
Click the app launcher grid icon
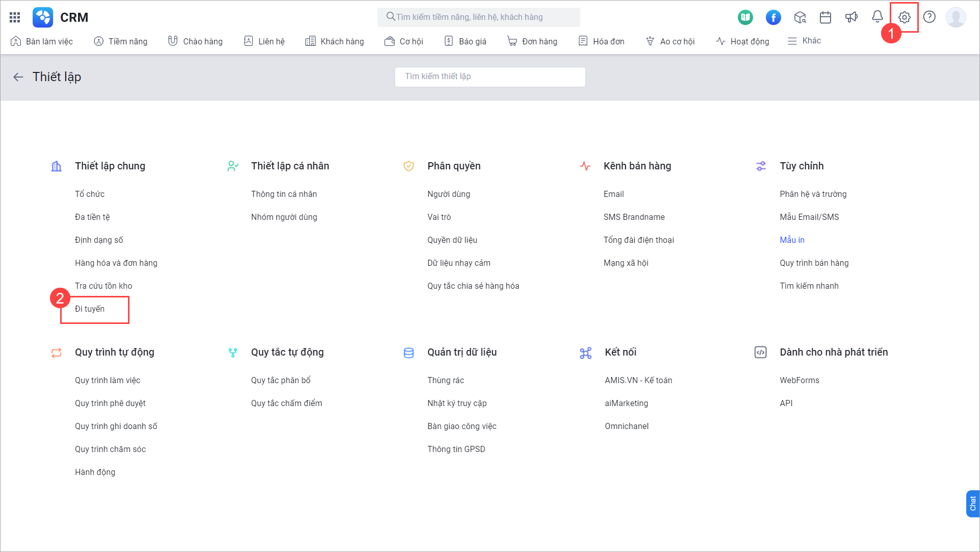point(14,17)
